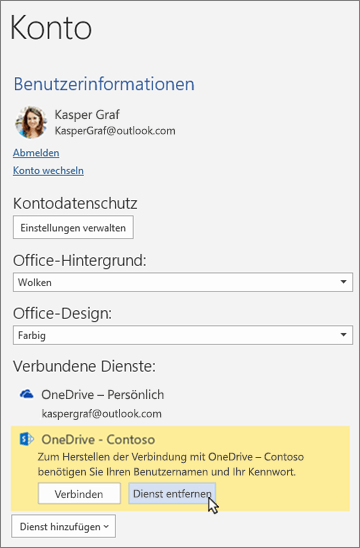
Task: Click the Benutzerinformationen heading
Action: pos(104,84)
